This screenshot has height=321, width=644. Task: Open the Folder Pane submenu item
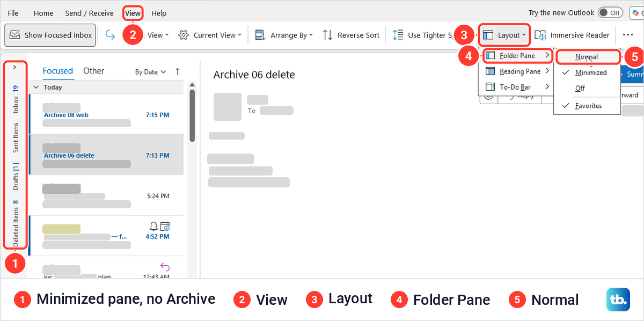click(x=517, y=55)
